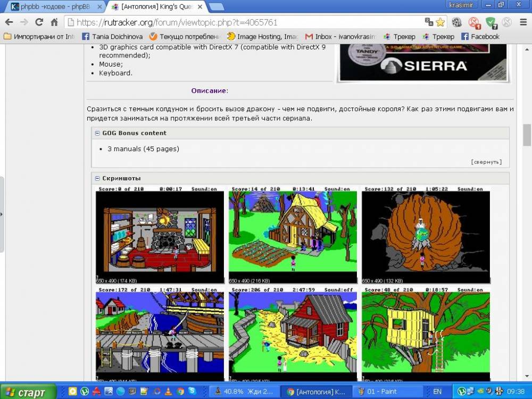Open the red blocker extension with badge 1
Screen dimensions: 532x399
[x=474, y=23]
